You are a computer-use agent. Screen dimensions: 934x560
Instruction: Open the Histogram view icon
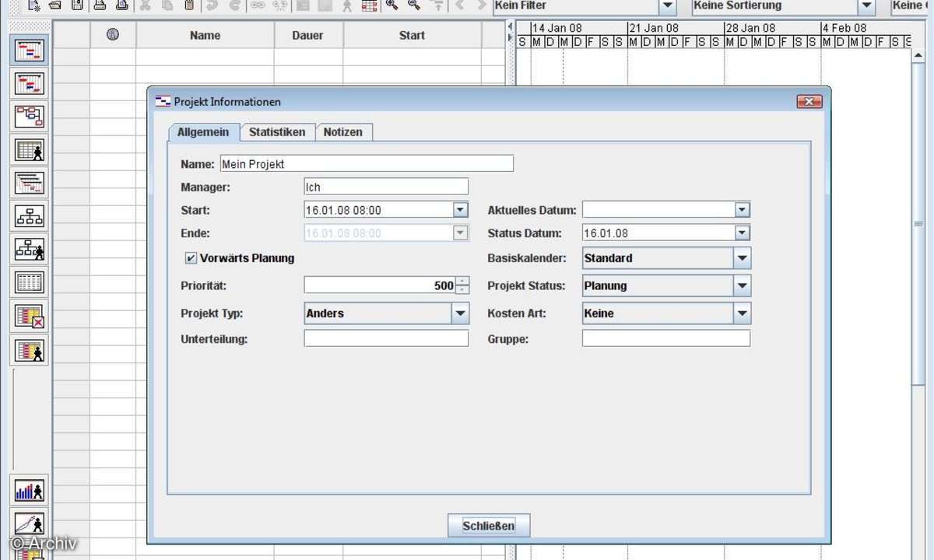(29, 490)
